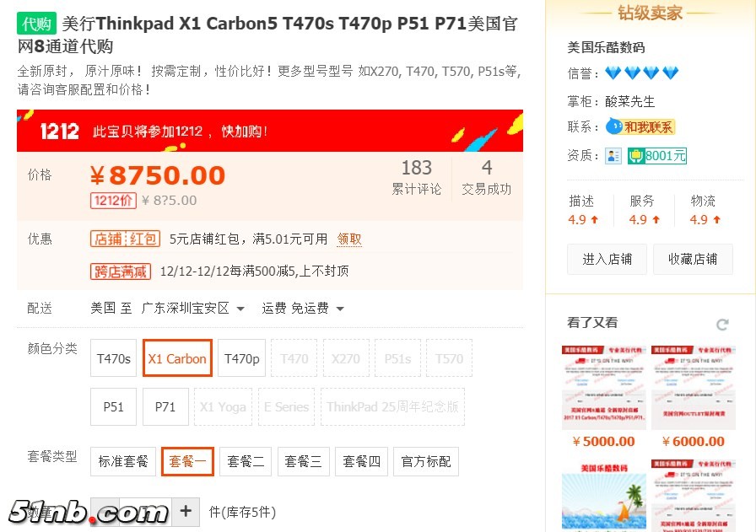Select the P71 model option
The width and height of the screenshot is (756, 532).
[165, 407]
